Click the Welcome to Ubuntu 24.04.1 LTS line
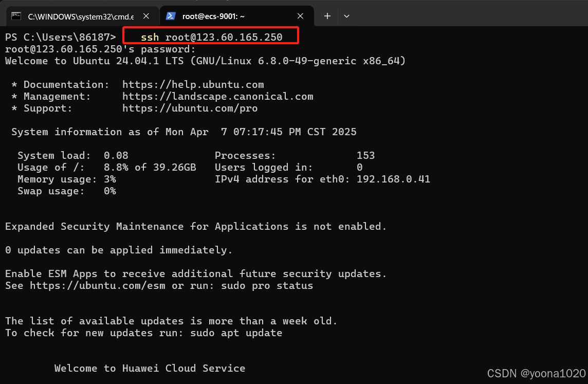This screenshot has width=588, height=384. 205,61
